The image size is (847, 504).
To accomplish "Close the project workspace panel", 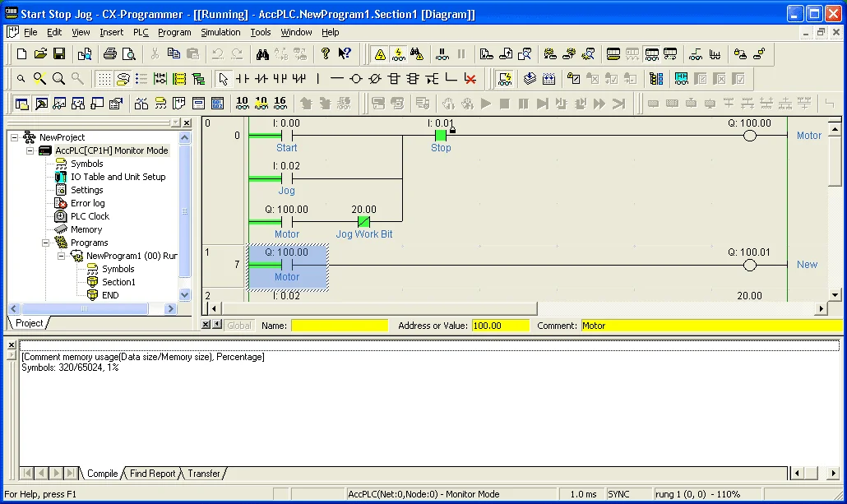I will coord(187,123).
